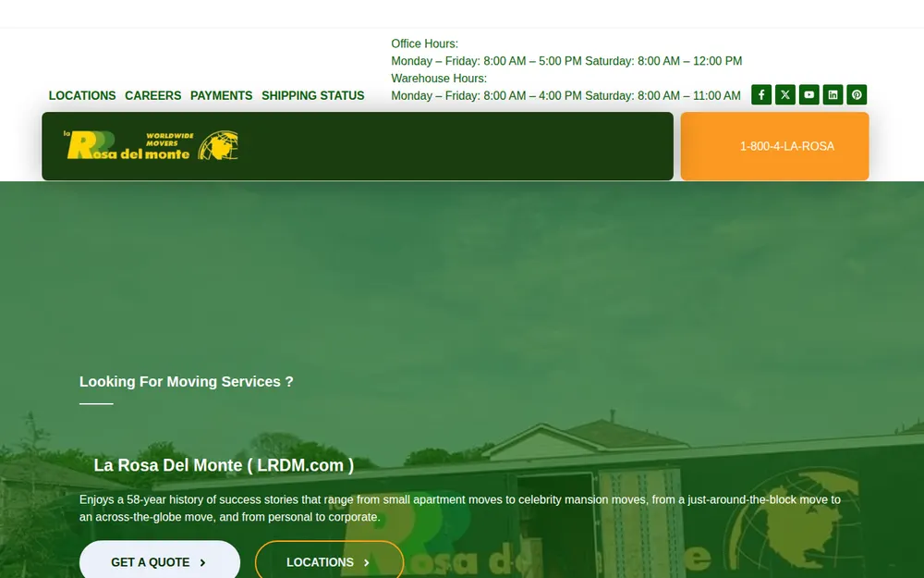Image resolution: width=924 pixels, height=578 pixels.
Task: Open the LinkedIn social icon
Action: tap(833, 95)
